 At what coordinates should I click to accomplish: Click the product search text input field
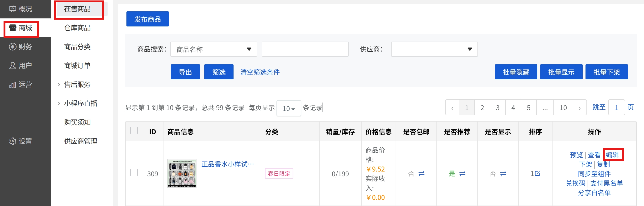[x=305, y=49]
